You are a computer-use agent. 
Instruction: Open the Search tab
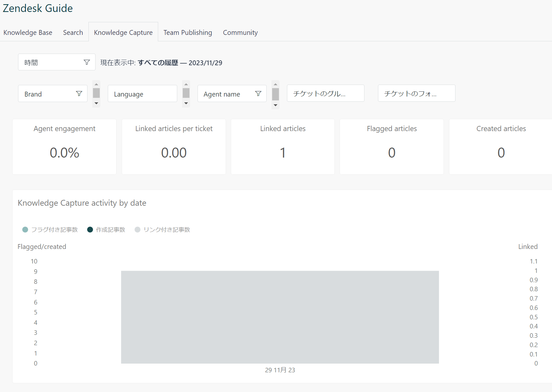click(73, 32)
